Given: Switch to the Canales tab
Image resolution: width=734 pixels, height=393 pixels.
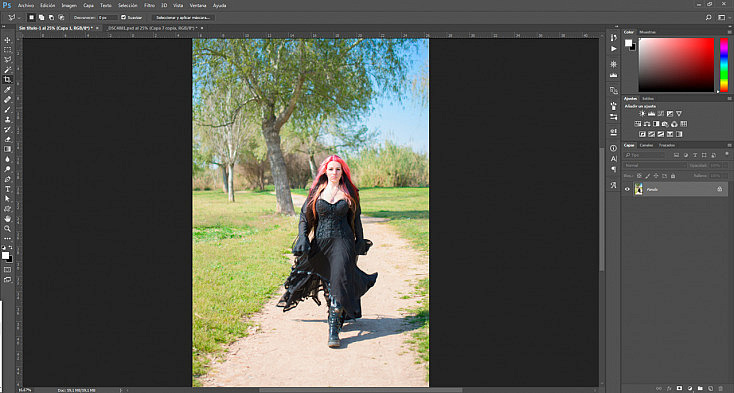Looking at the screenshot, I should (646, 146).
